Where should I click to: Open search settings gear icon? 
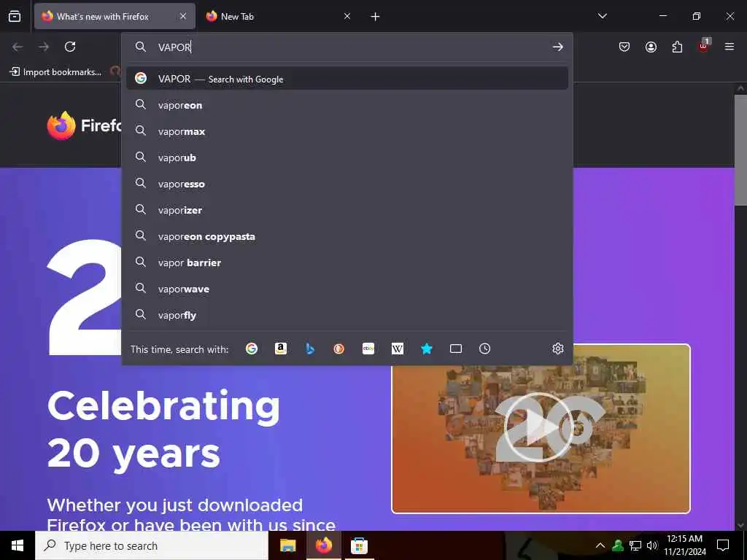click(x=558, y=349)
